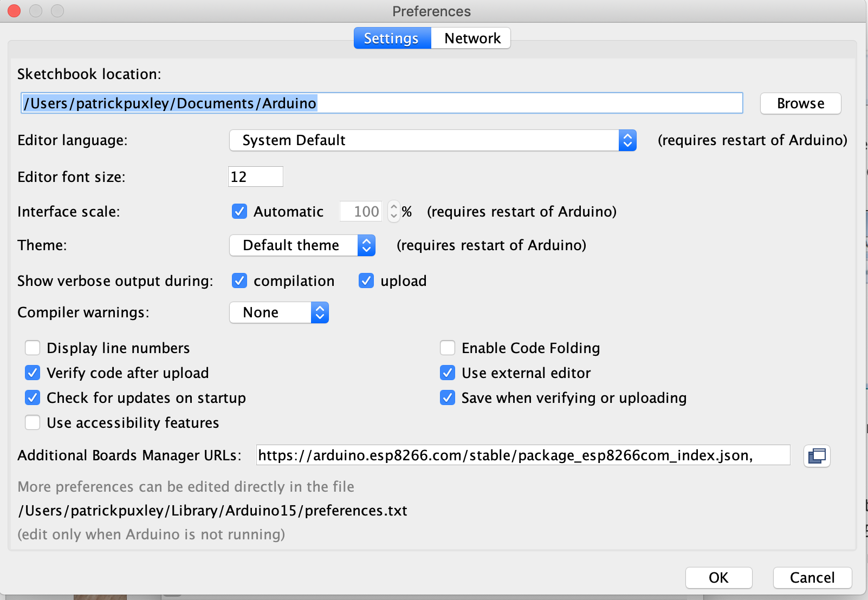Turn on Enable Code Folding

pyautogui.click(x=448, y=348)
